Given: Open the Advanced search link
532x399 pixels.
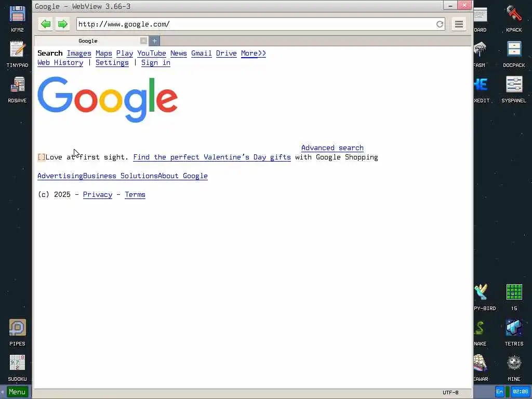Looking at the screenshot, I should click(x=332, y=148).
